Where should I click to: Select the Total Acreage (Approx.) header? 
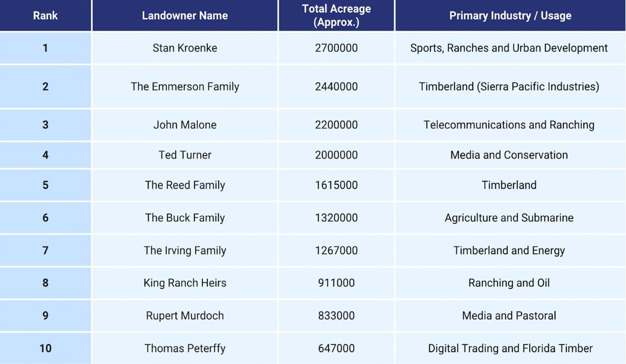[x=336, y=16]
